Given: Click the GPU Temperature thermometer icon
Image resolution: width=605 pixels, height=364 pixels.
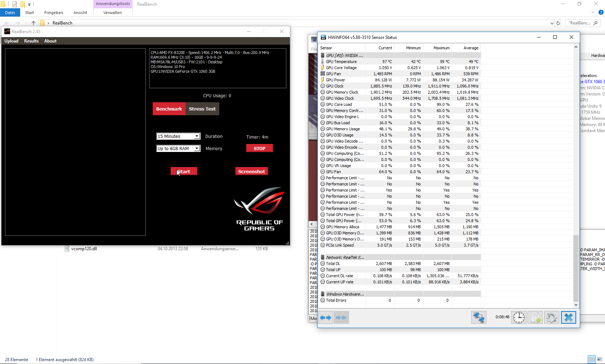Looking at the screenshot, I should tap(323, 62).
